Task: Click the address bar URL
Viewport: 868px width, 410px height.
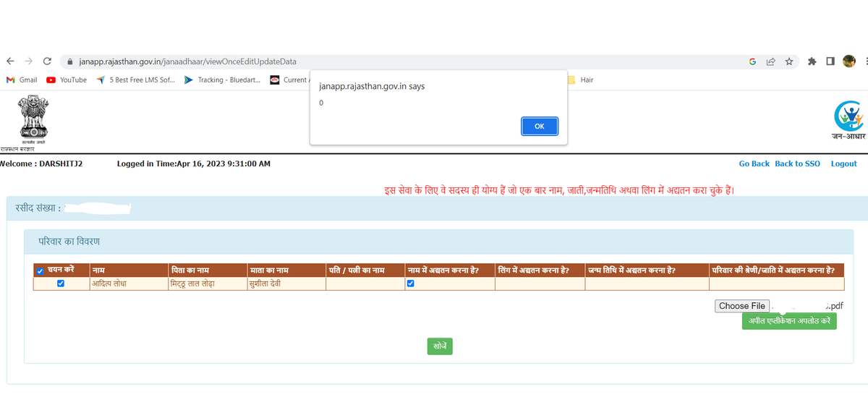Action: [188, 62]
